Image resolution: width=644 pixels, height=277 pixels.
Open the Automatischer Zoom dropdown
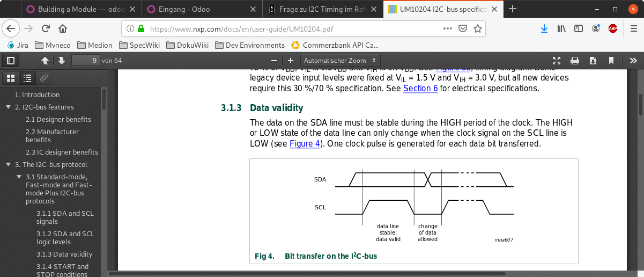point(340,61)
